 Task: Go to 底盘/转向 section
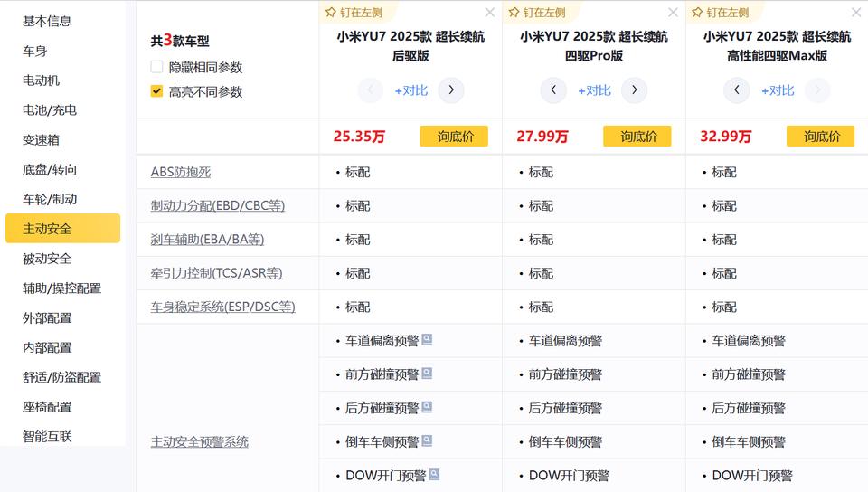49,169
